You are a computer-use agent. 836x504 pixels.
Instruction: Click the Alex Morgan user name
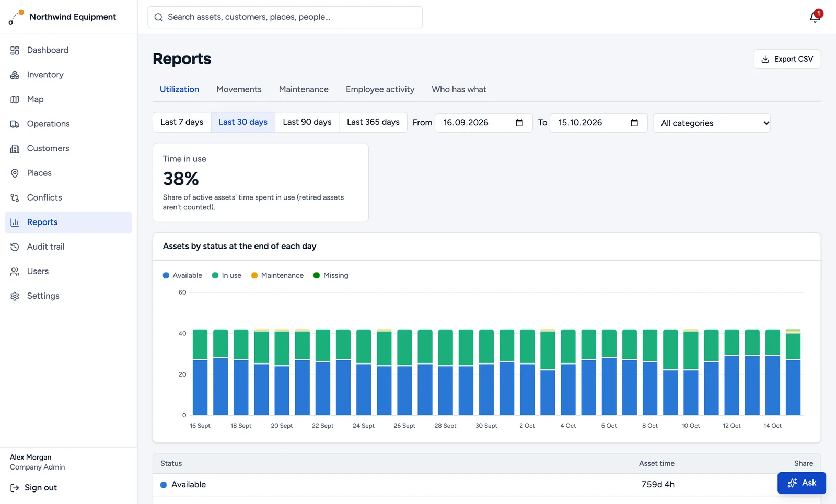[x=31, y=457]
